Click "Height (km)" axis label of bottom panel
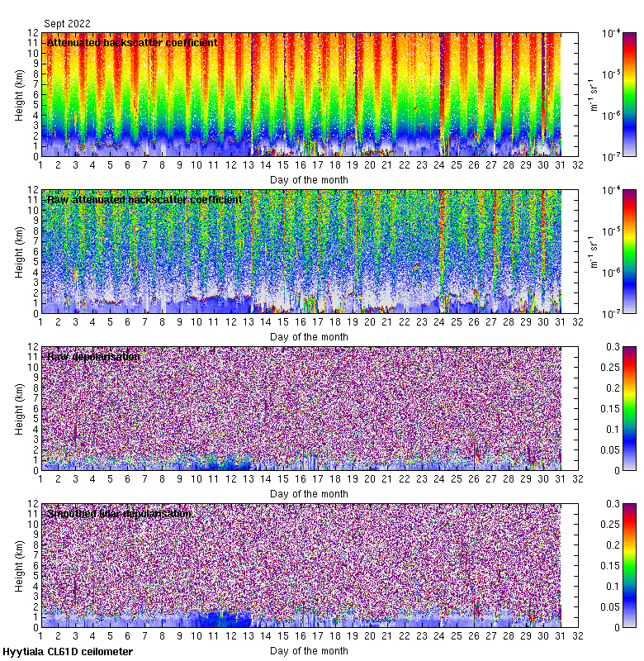The height and width of the screenshot is (661, 644). pos(20,565)
